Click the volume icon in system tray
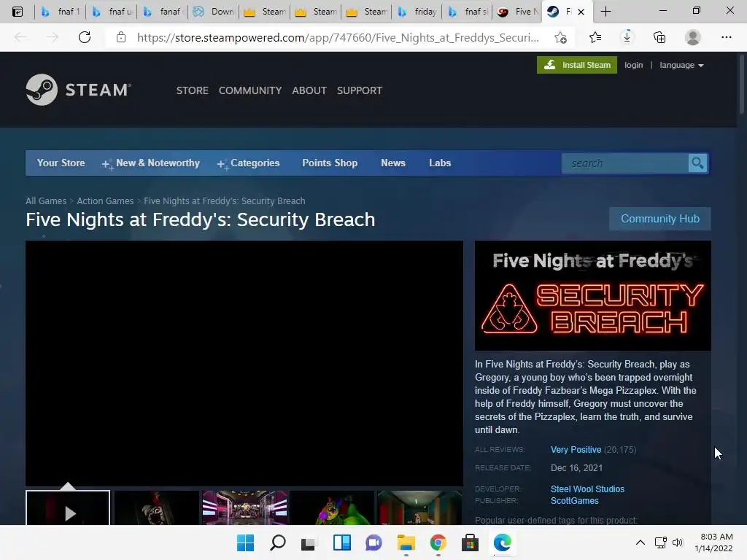 [678, 542]
